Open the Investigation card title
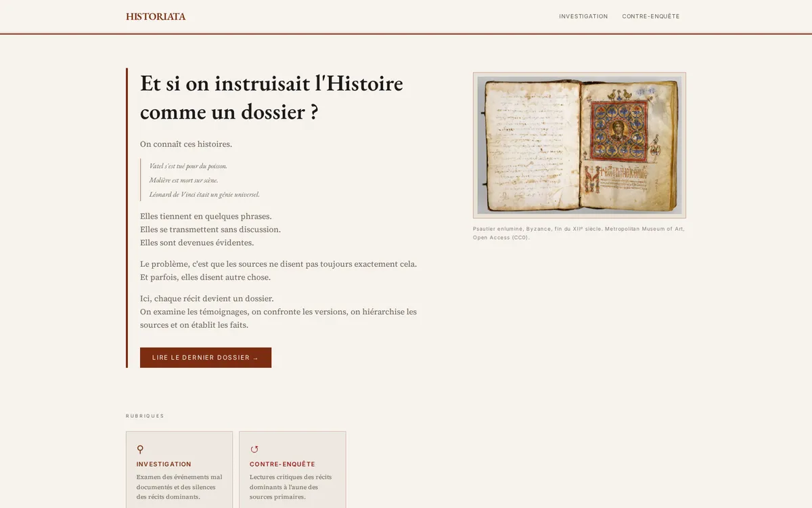Image resolution: width=812 pixels, height=508 pixels. tap(164, 464)
